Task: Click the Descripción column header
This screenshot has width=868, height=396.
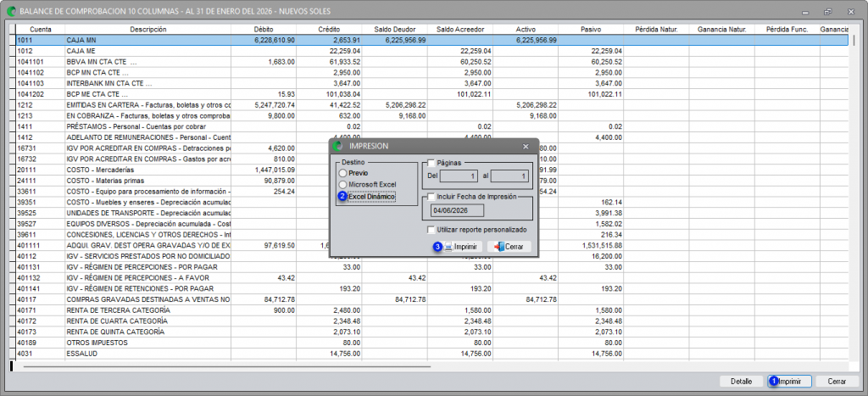Action: pyautogui.click(x=147, y=30)
